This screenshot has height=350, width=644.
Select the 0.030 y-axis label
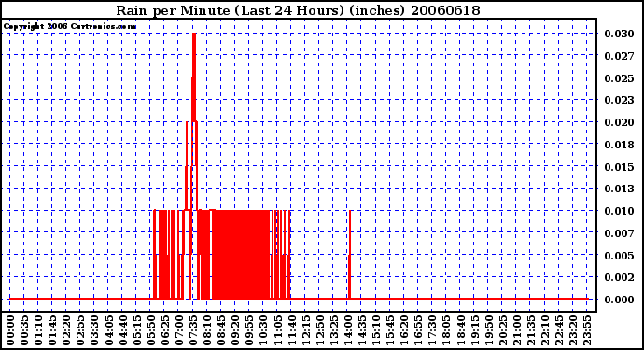click(x=619, y=34)
